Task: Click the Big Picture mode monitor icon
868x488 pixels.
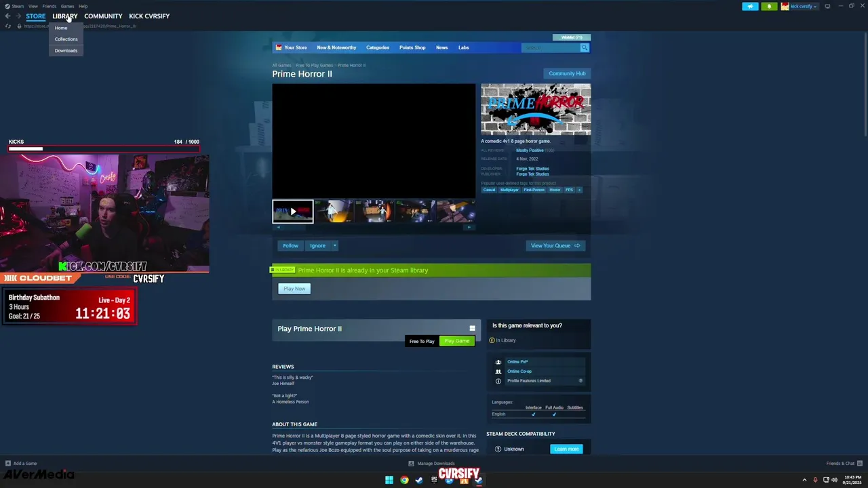Action: click(x=827, y=6)
